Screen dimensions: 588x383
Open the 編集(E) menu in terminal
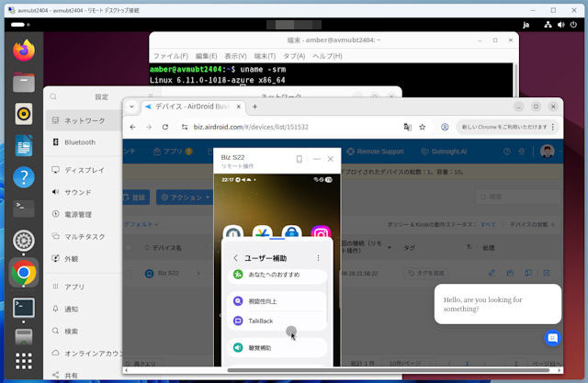(x=208, y=56)
